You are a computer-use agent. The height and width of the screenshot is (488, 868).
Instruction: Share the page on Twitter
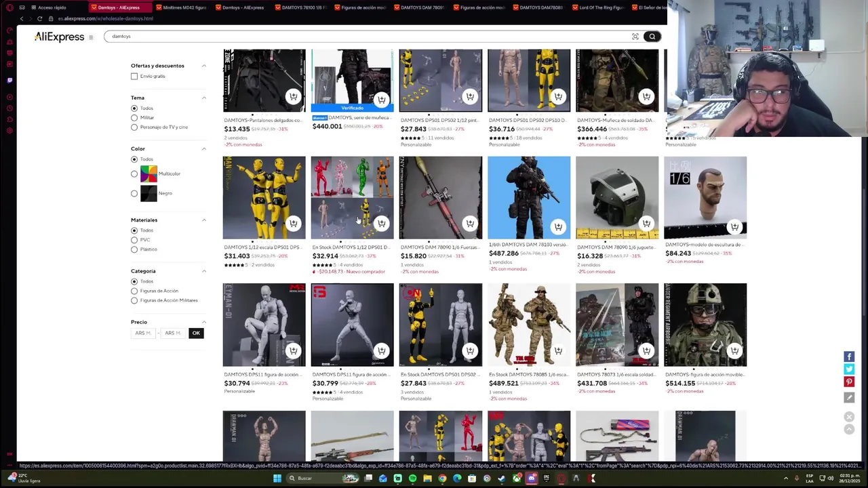[849, 369]
